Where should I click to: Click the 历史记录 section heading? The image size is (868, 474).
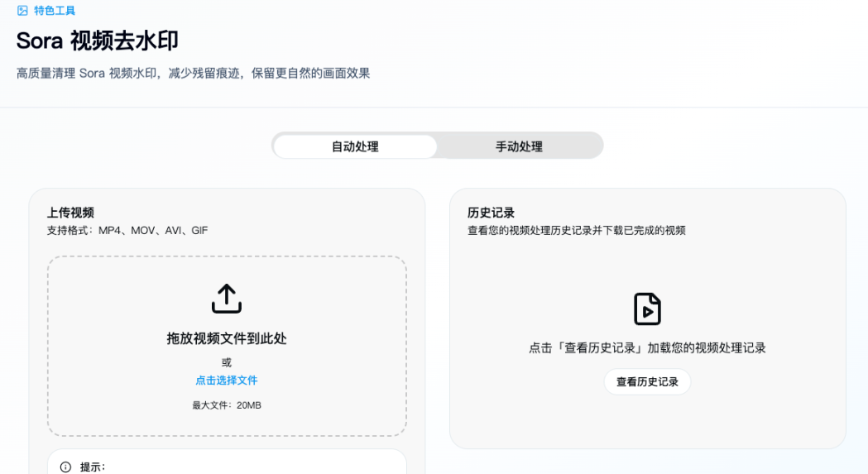tap(491, 213)
